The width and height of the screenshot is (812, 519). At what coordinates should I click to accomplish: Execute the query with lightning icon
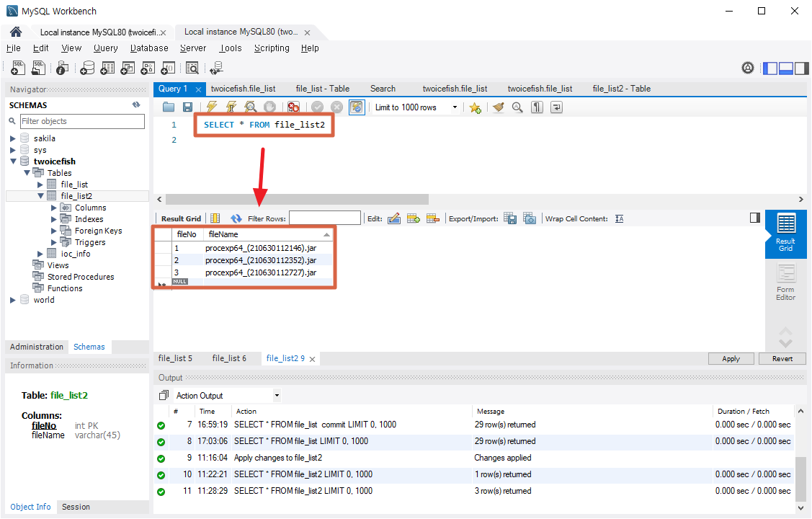(x=211, y=107)
